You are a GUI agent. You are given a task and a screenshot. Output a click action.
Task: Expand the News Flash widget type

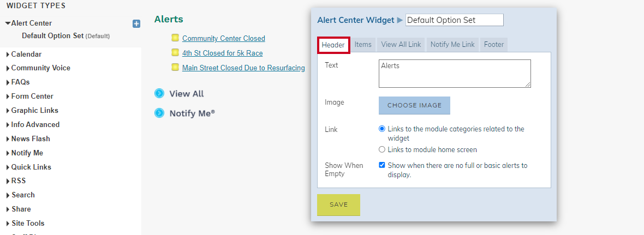pos(8,139)
